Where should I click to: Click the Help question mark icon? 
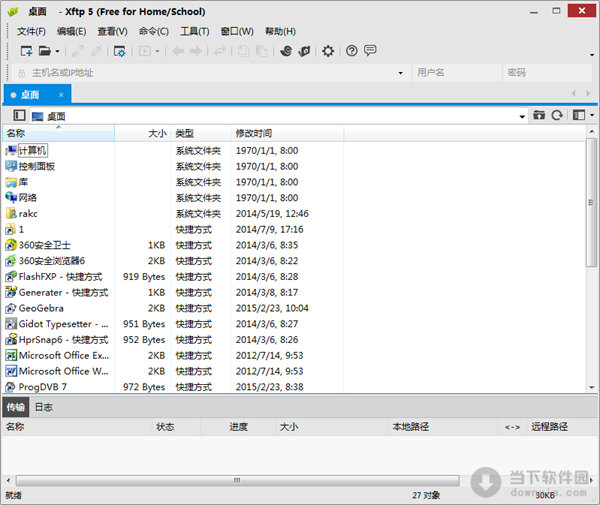point(350,51)
